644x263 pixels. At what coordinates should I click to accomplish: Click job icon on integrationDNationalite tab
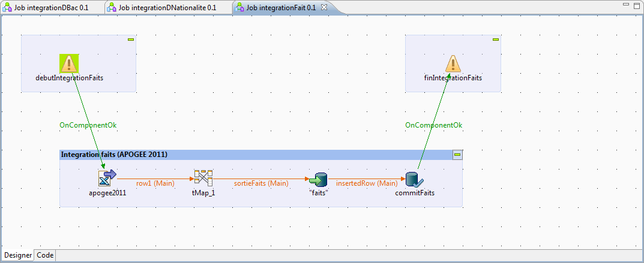tap(112, 7)
